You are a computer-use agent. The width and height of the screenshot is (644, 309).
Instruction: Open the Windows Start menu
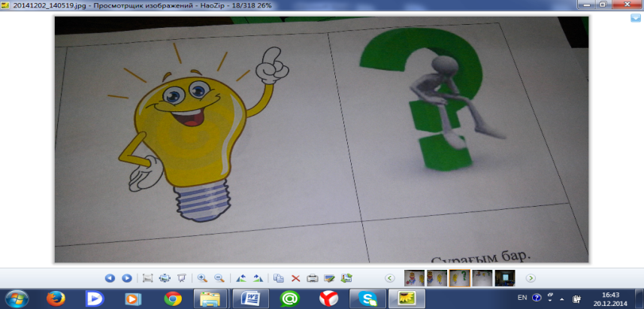(x=17, y=298)
